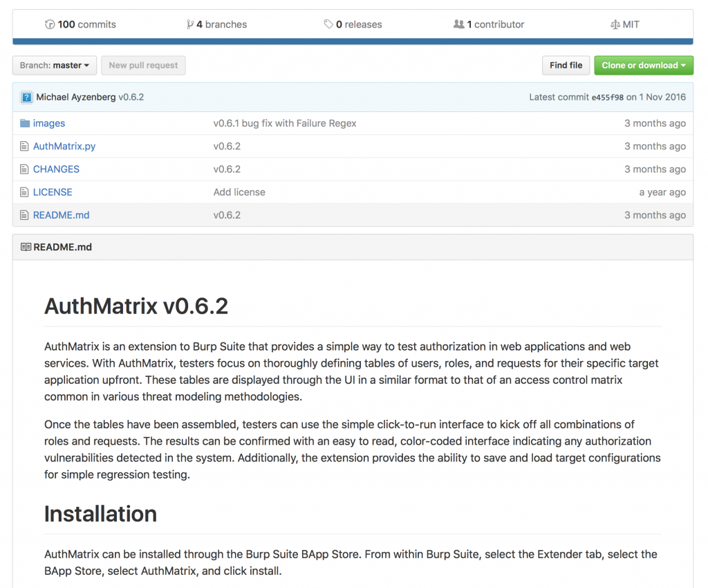Click the author name Michael Ayzenberg

coord(76,97)
